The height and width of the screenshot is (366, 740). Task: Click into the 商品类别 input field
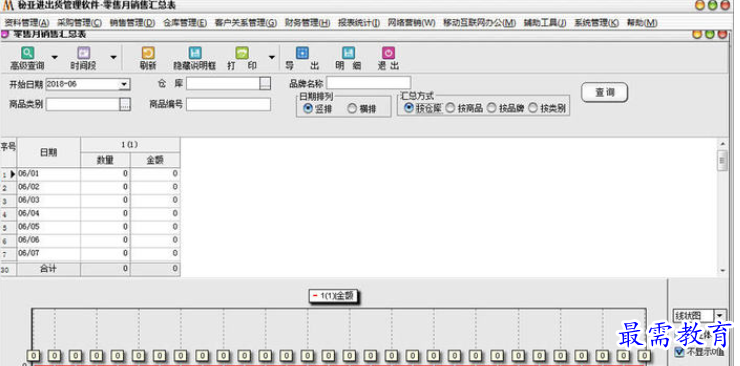coord(83,104)
